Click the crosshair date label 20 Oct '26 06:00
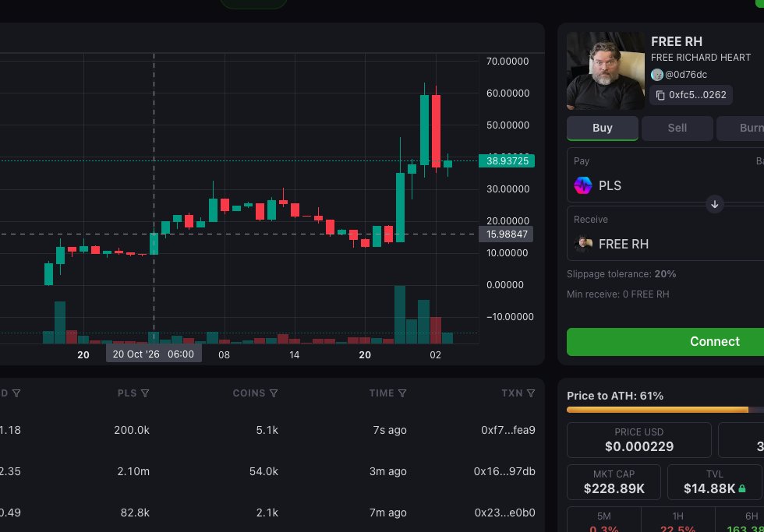The image size is (764, 532). click(x=154, y=354)
